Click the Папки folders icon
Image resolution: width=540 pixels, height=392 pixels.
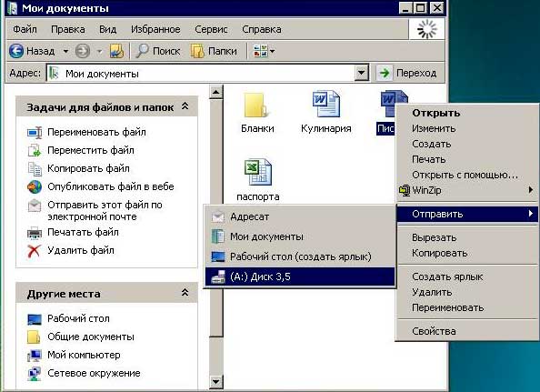(197, 51)
